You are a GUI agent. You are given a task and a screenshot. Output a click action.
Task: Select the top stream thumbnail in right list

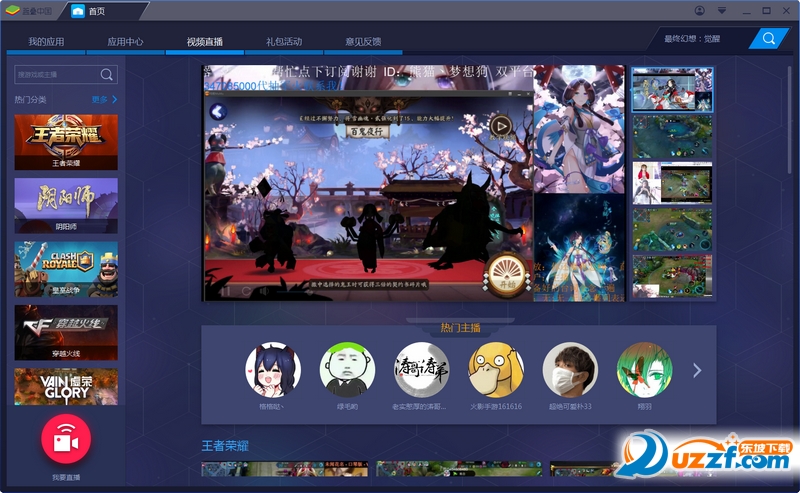tap(672, 88)
